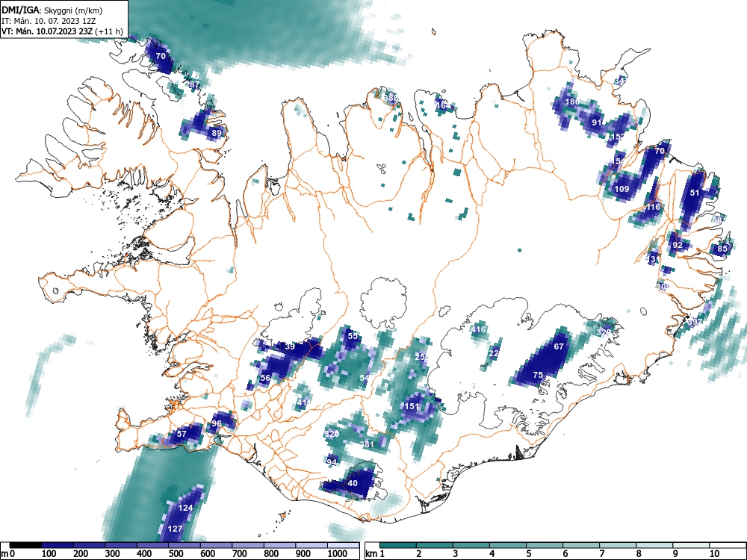The width and height of the screenshot is (747, 560).
Task: Click visibility value 85 on the map
Action: click(x=722, y=249)
